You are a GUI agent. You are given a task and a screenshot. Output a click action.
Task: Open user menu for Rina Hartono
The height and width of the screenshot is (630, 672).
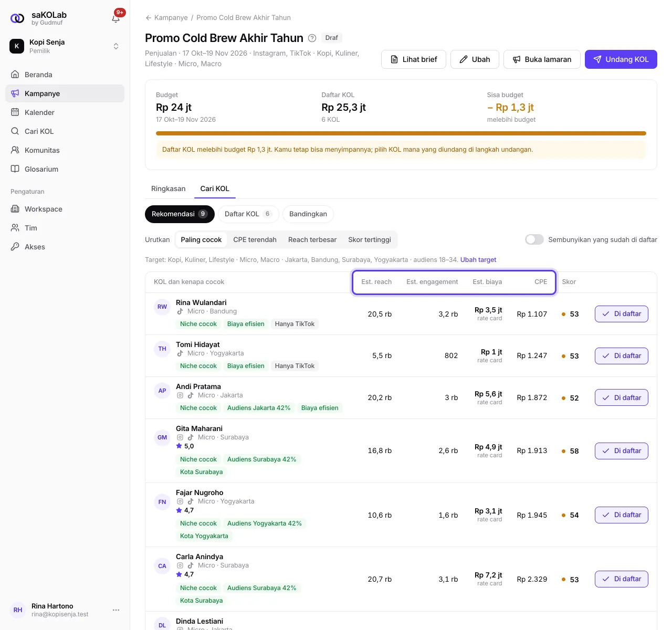116,610
